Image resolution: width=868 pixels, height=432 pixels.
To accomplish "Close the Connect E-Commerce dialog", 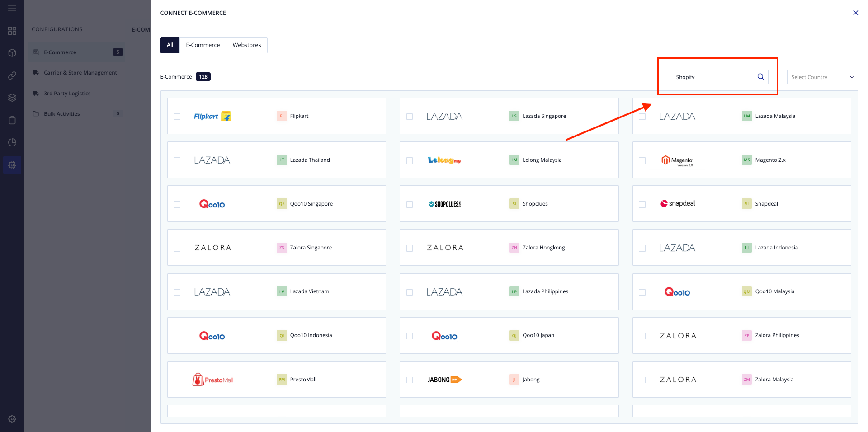I will 855,13.
